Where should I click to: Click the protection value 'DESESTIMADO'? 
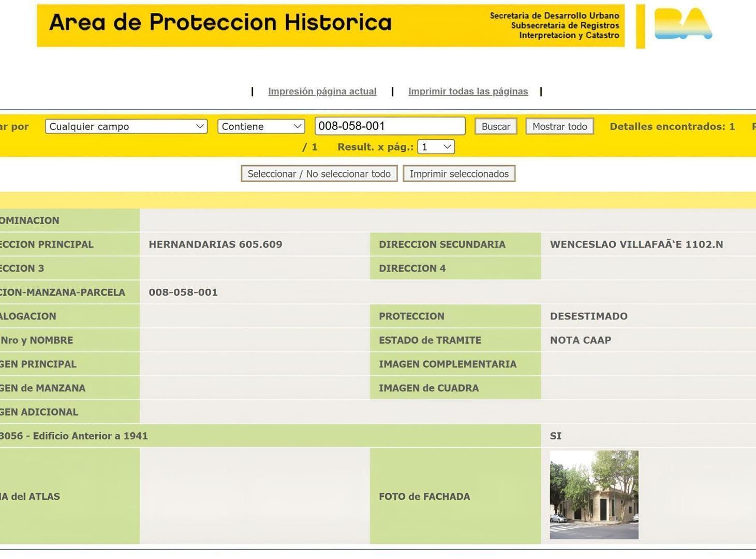[589, 316]
